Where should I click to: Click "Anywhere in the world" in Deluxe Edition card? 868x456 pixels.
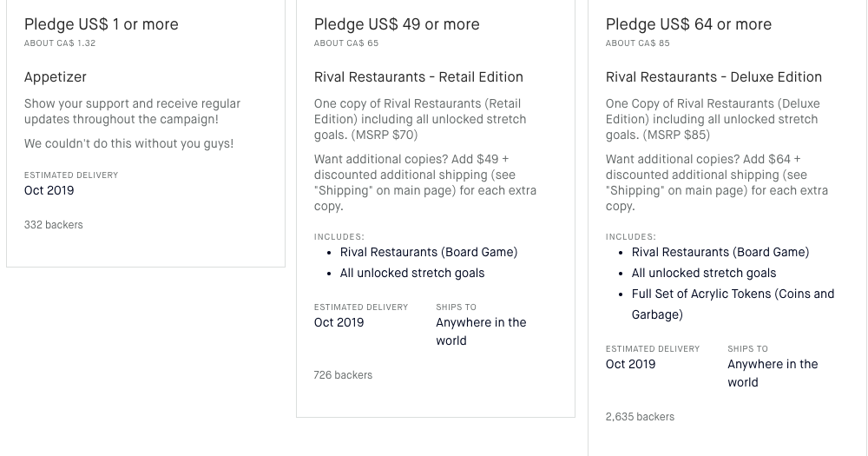tap(773, 373)
